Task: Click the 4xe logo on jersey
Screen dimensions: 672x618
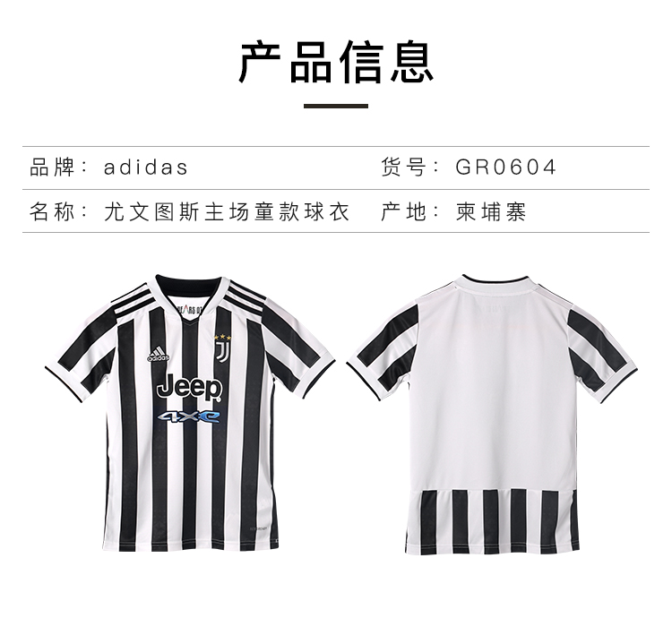Action: click(189, 416)
